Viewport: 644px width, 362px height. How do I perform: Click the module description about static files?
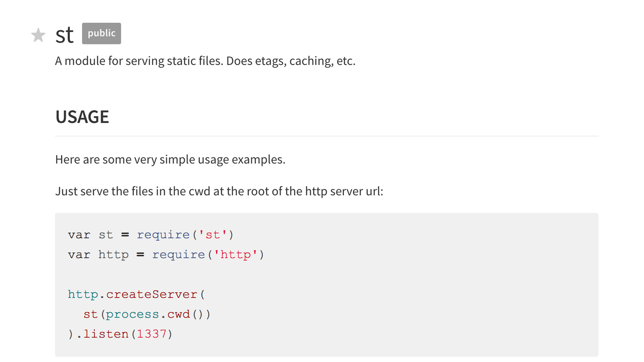pyautogui.click(x=205, y=61)
